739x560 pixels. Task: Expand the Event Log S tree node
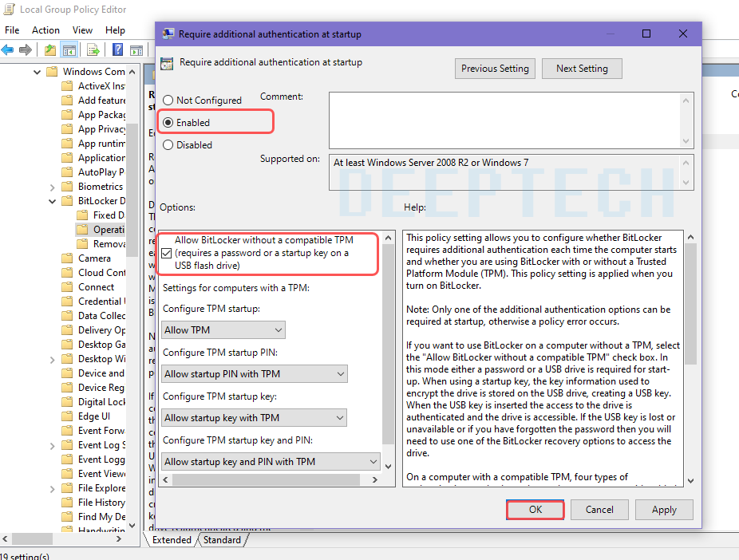[x=53, y=446]
